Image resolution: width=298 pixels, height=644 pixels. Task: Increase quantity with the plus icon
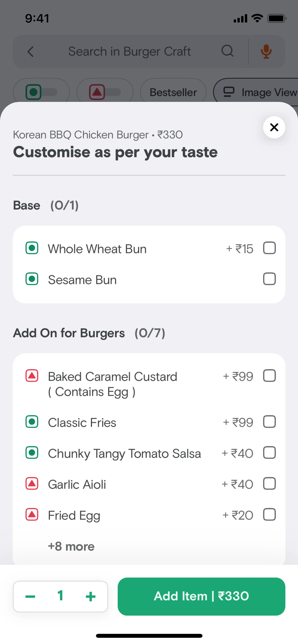(x=90, y=596)
